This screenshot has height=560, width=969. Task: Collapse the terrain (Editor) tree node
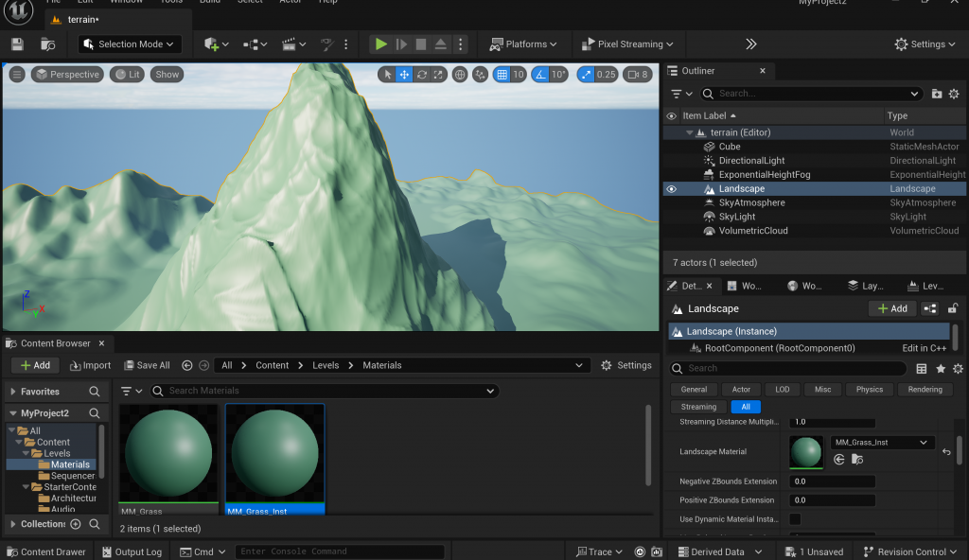[689, 132]
